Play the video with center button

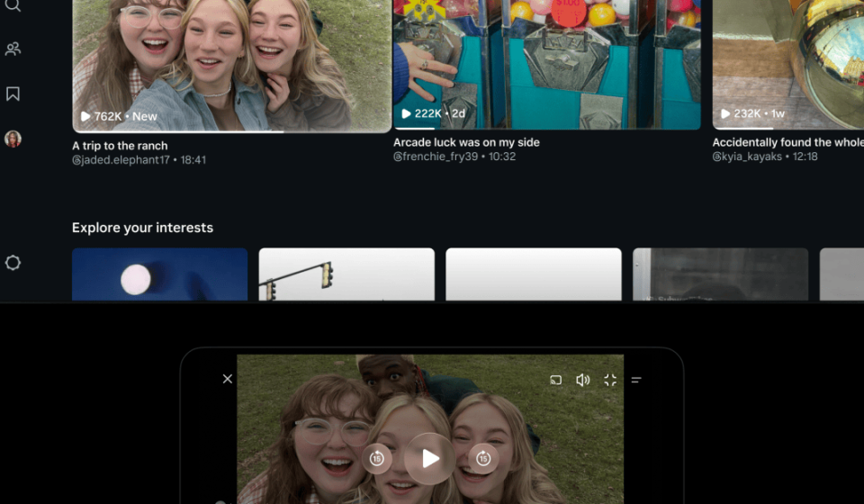point(430,458)
